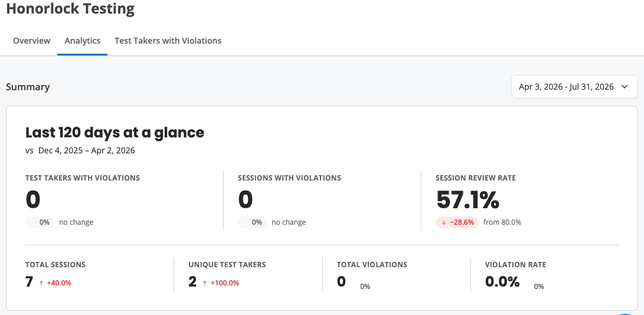Click the Violation Rate label

[x=515, y=264]
